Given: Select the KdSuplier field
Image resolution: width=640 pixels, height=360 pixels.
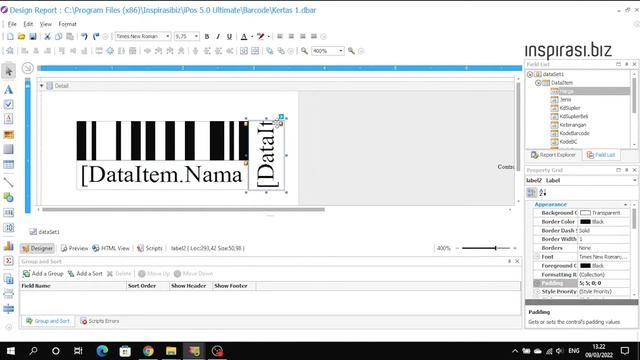Looking at the screenshot, I should tap(570, 108).
